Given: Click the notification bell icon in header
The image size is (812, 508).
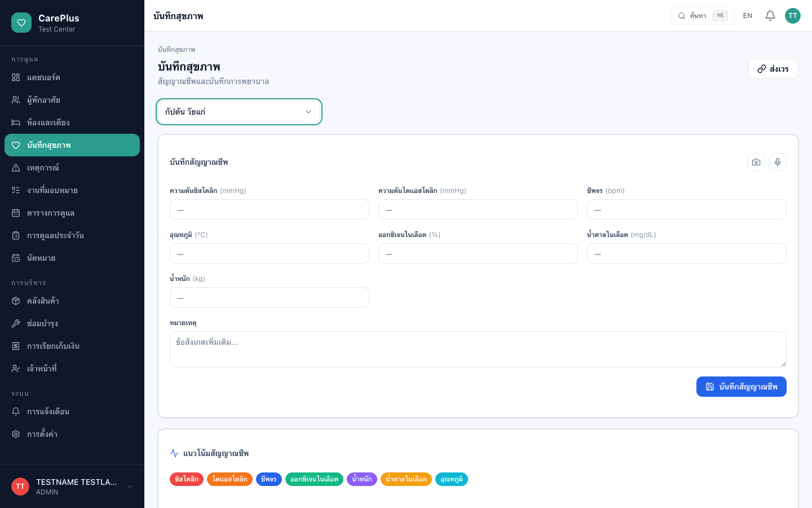Looking at the screenshot, I should pyautogui.click(x=770, y=16).
